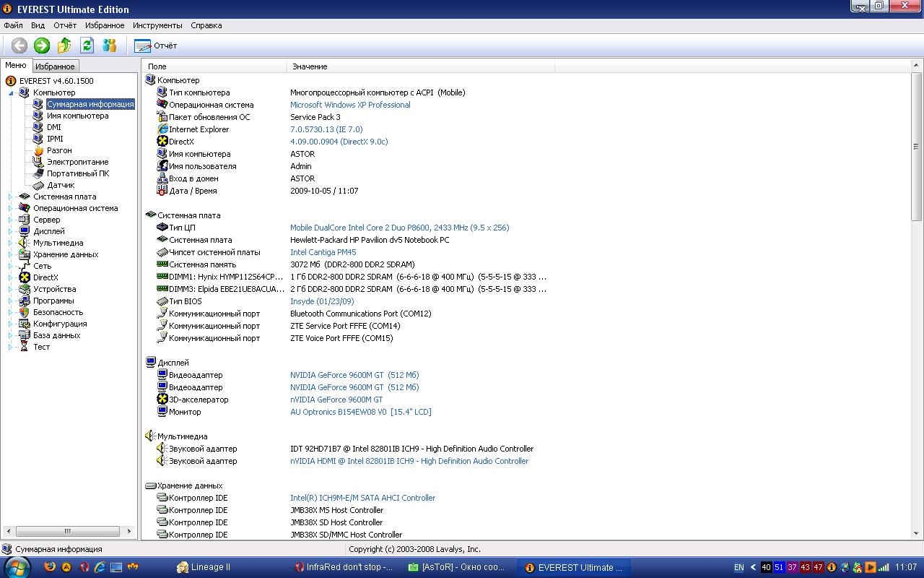Select the Тип ЦП row icon
The image size is (924, 578).
(x=162, y=228)
